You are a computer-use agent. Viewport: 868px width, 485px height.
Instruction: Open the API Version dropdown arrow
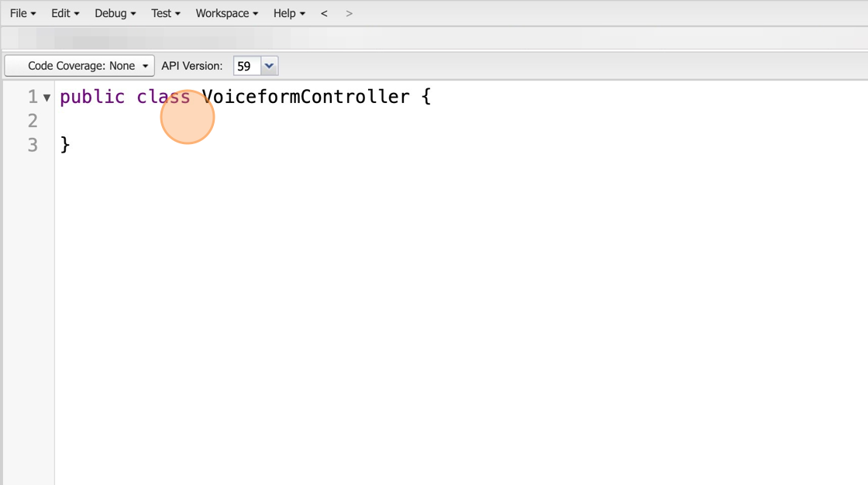point(269,67)
